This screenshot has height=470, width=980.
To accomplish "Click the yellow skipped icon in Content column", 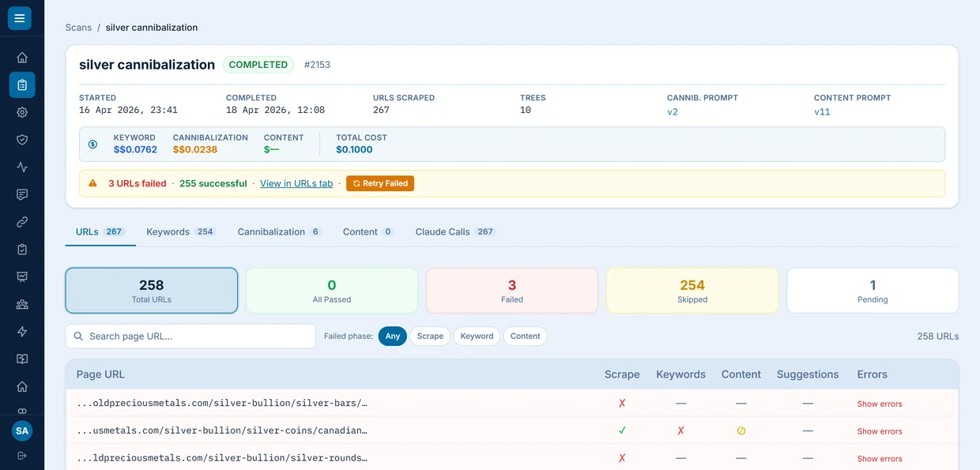I will tap(741, 431).
